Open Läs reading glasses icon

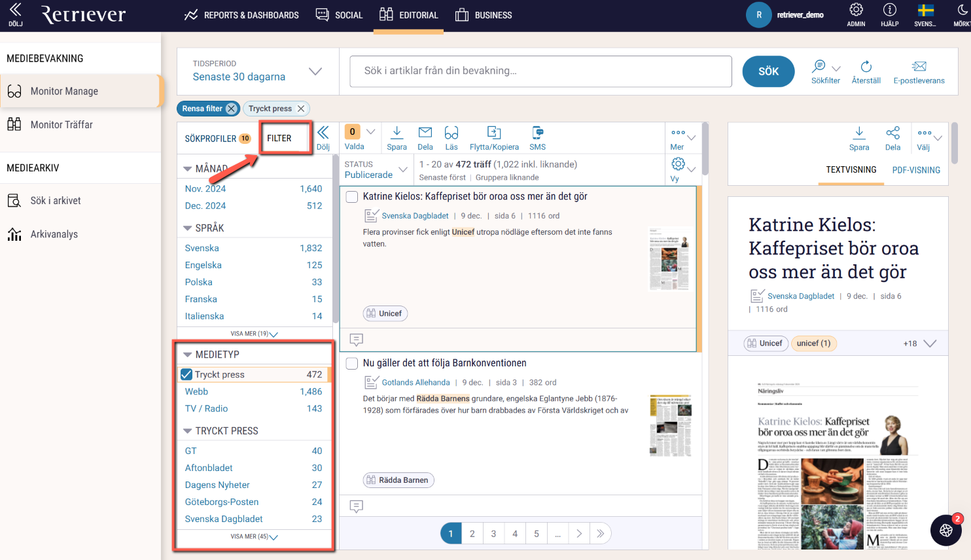451,138
